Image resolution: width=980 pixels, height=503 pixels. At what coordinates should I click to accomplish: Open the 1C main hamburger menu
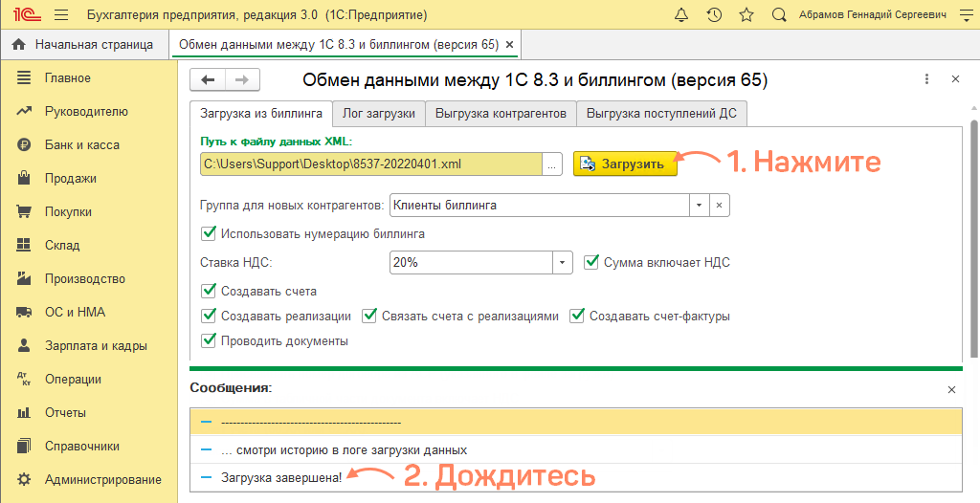(61, 14)
